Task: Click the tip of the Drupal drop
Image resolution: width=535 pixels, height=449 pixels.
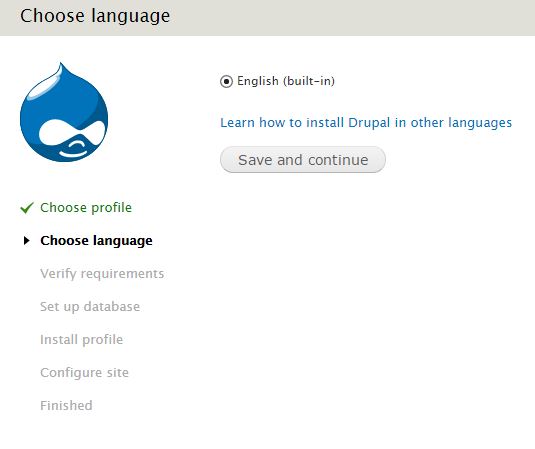Action: [61, 66]
